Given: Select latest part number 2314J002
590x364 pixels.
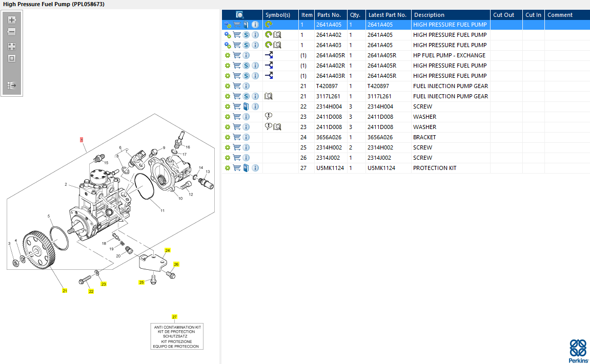Looking at the screenshot, I should tap(379, 158).
